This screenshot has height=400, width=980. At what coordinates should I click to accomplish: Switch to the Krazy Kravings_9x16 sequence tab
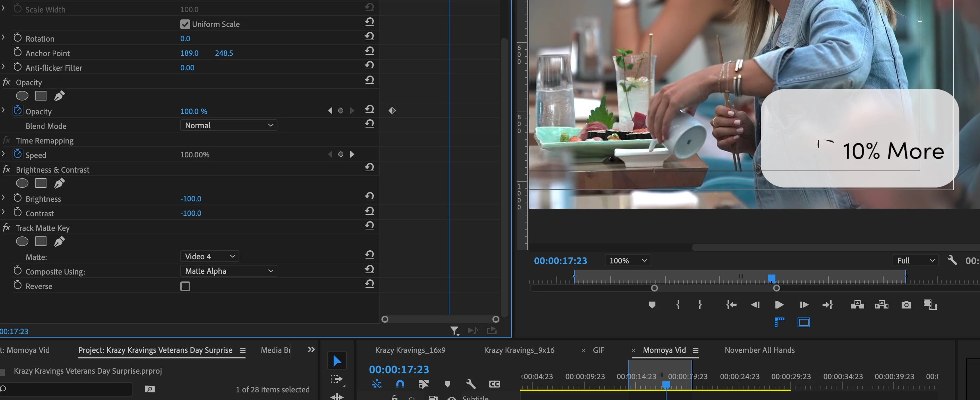tap(519, 350)
